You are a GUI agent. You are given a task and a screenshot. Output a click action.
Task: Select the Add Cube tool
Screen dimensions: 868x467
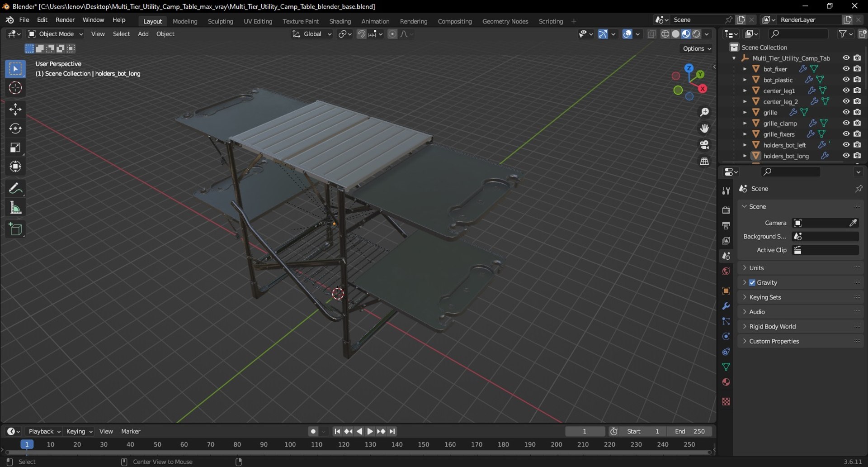pyautogui.click(x=15, y=229)
